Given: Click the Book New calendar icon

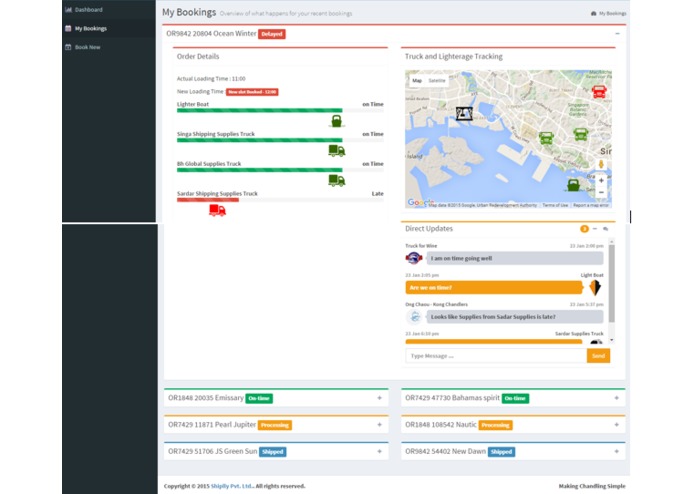Looking at the screenshot, I should [68, 47].
